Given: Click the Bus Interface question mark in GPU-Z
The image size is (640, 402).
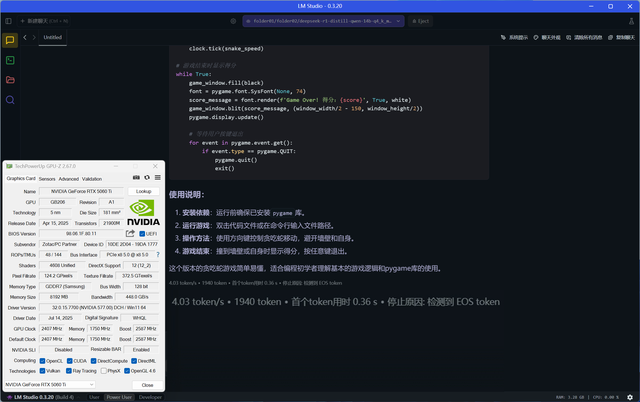Looking at the screenshot, I should [x=158, y=254].
